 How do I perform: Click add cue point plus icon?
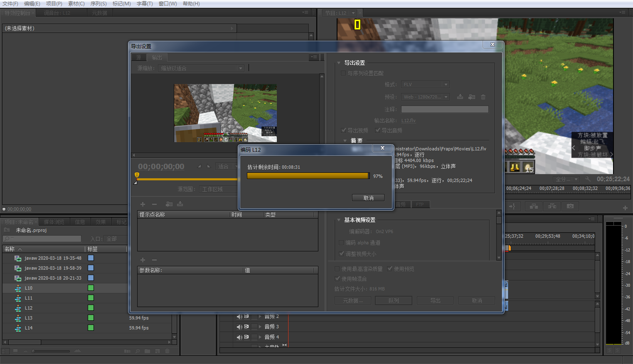[143, 204]
